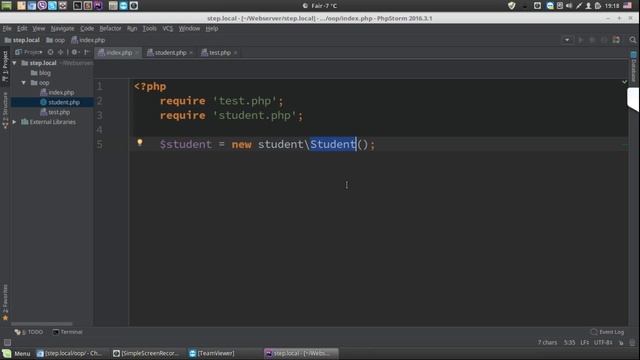This screenshot has width=640, height=360.
Task: Open the Mint Menu button
Action: pyautogui.click(x=17, y=353)
